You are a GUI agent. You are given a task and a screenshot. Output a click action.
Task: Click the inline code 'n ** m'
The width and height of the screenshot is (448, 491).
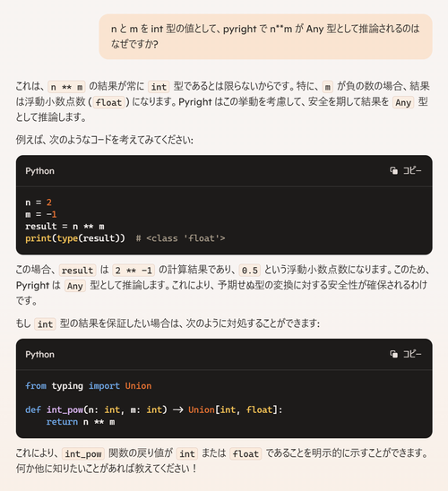coord(66,87)
